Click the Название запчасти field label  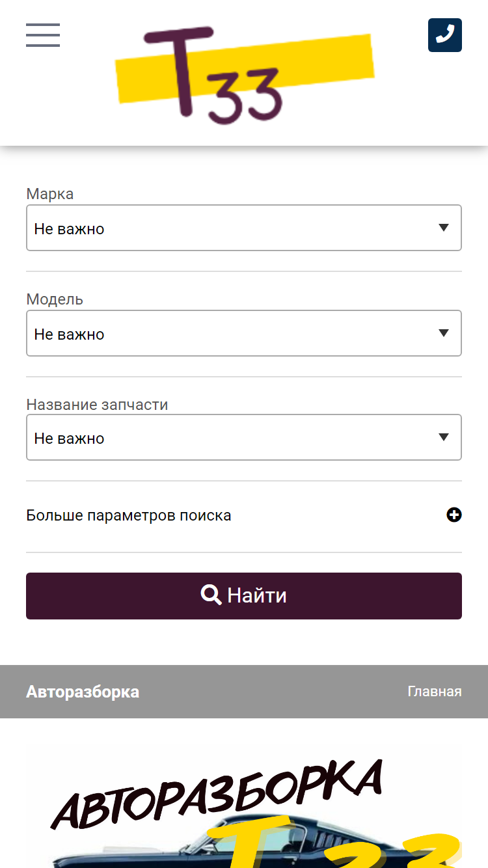pos(97,405)
